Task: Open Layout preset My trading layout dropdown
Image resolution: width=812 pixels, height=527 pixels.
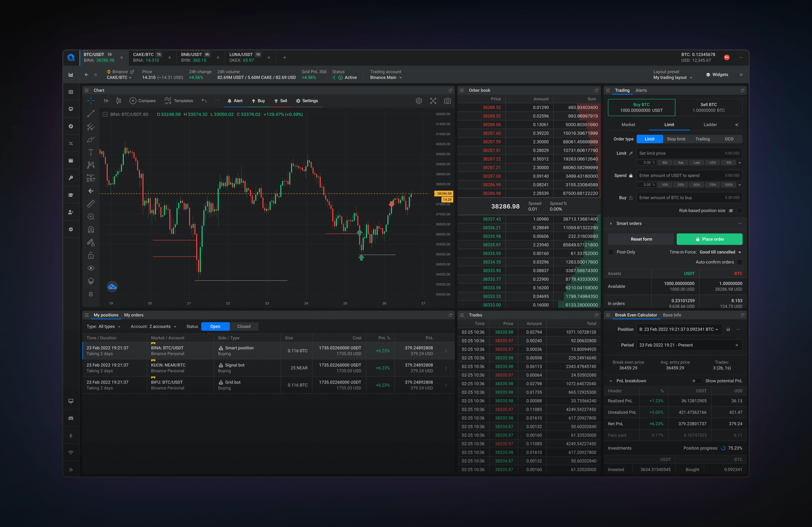Action: tap(673, 78)
